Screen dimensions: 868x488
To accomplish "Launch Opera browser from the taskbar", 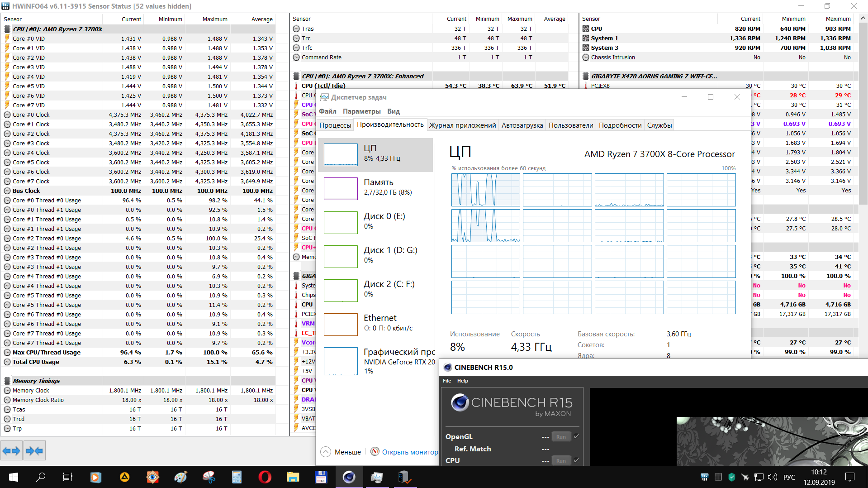I will click(265, 477).
